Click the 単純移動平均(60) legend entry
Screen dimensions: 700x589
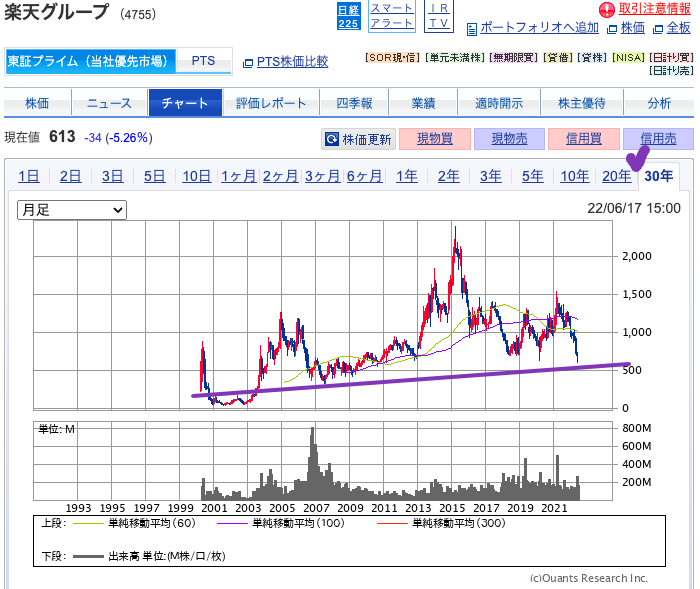click(134, 523)
